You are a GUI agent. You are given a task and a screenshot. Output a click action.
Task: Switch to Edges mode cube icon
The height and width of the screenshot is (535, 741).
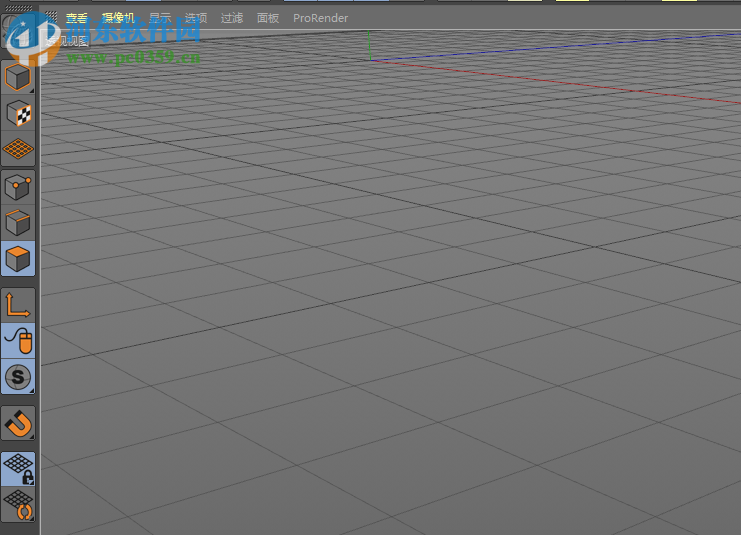coord(18,223)
